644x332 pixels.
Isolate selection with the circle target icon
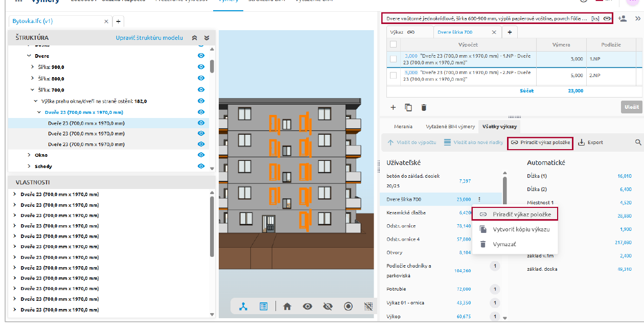coord(348,306)
